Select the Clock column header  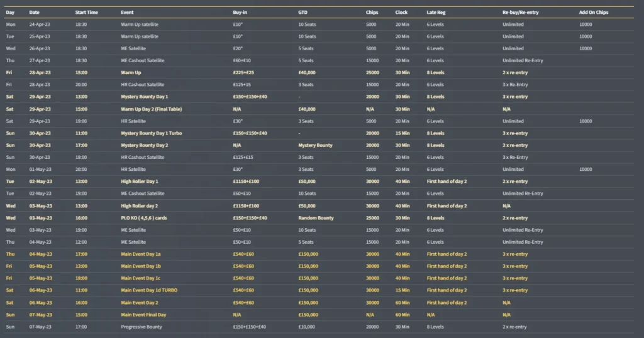click(401, 13)
